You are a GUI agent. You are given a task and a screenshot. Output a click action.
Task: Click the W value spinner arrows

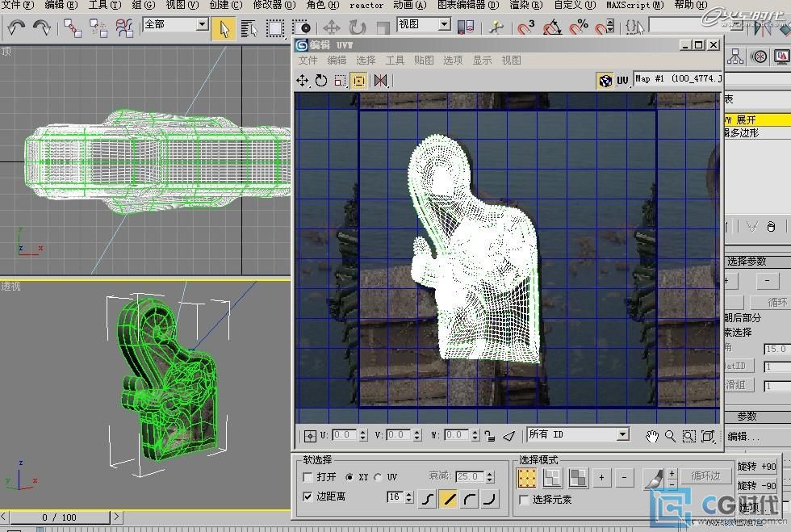[x=475, y=435]
